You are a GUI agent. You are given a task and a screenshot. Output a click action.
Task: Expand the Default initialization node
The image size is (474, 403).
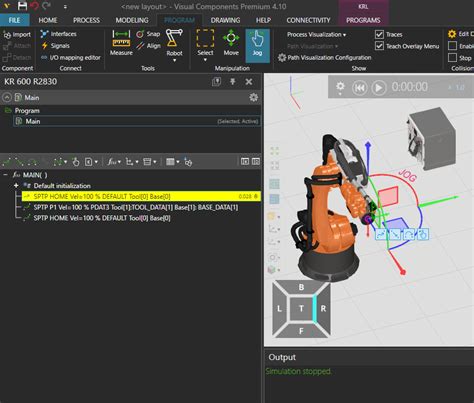(x=16, y=185)
